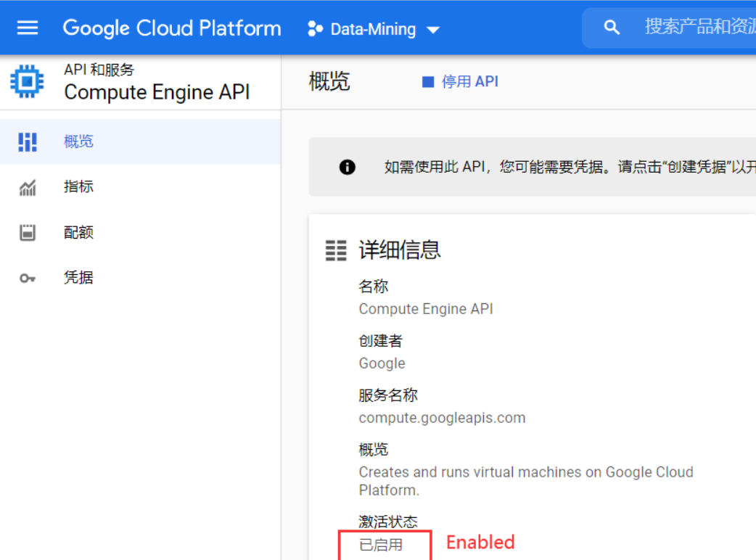Select 配额 from the left menu
Screen dimensions: 756x560
78,231
